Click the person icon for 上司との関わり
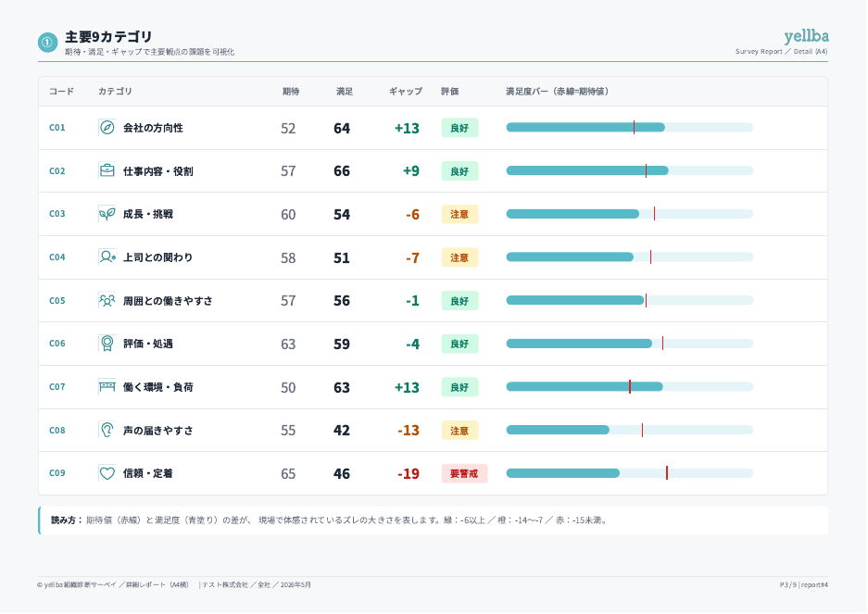The image size is (868, 614). tap(107, 257)
